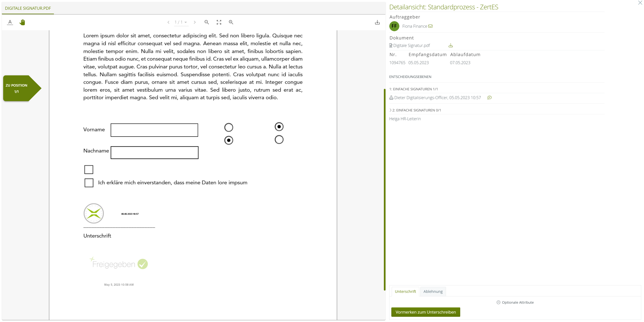Zoom into the PDF document
The image size is (644, 322).
point(231,22)
